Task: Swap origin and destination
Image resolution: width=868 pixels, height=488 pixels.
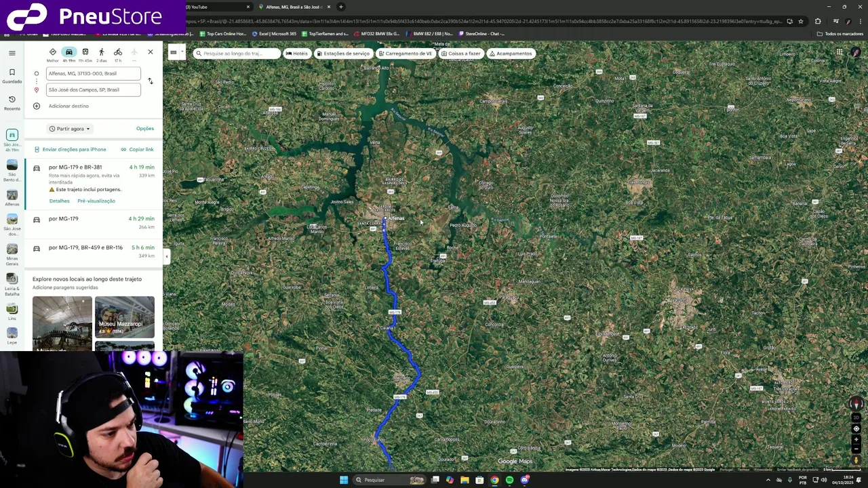Action: pyautogui.click(x=151, y=81)
